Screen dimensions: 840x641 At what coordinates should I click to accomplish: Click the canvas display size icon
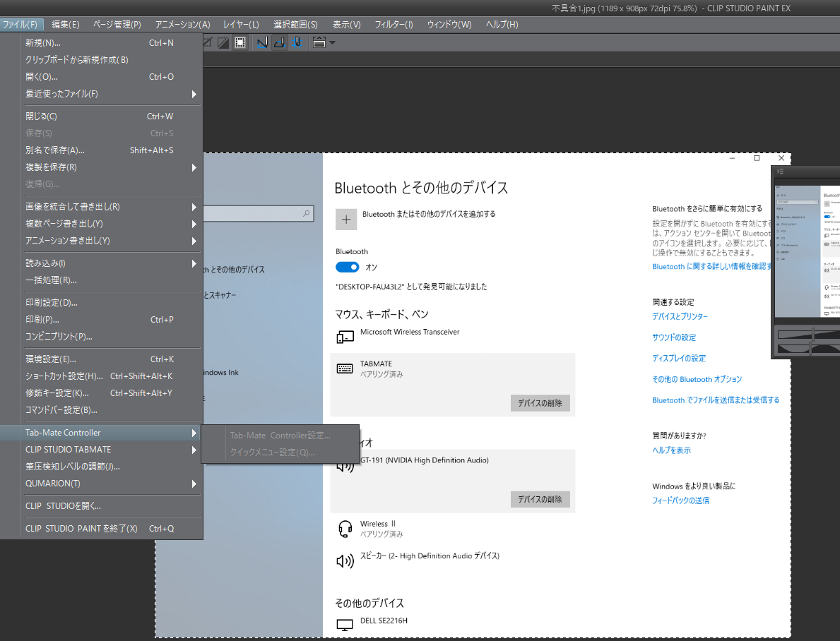319,42
